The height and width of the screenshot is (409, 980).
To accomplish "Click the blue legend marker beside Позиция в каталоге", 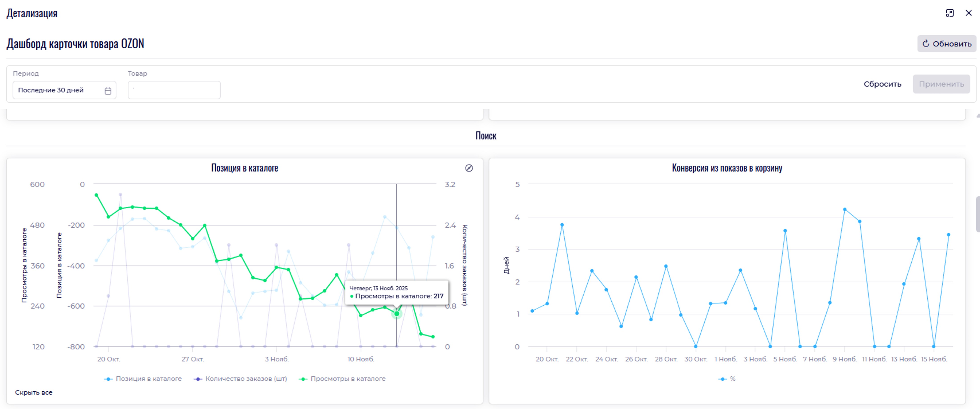I will coord(108,379).
